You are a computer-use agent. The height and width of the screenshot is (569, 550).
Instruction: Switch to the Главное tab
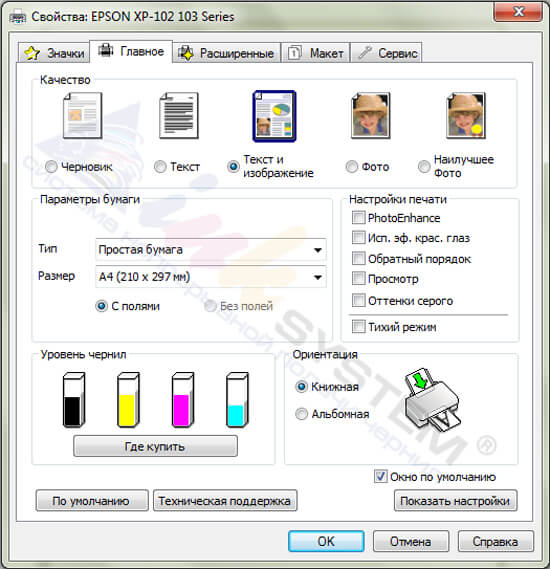(x=131, y=52)
